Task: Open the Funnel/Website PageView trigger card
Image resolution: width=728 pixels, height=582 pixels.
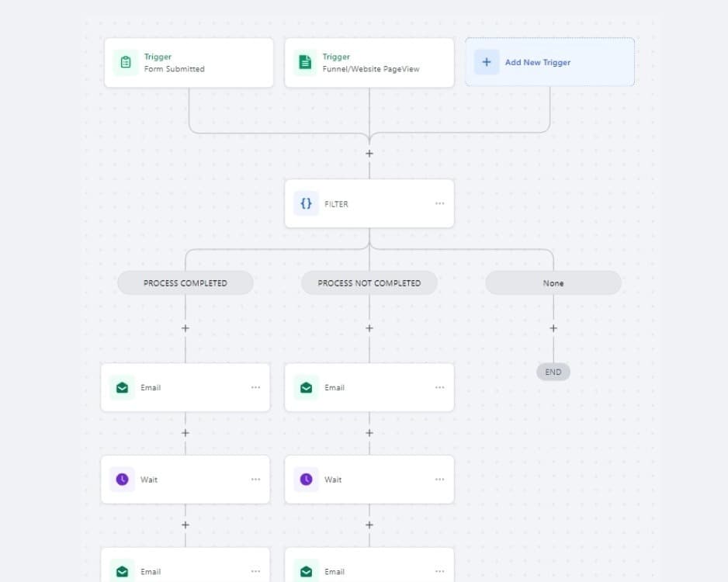Action: pyautogui.click(x=369, y=63)
